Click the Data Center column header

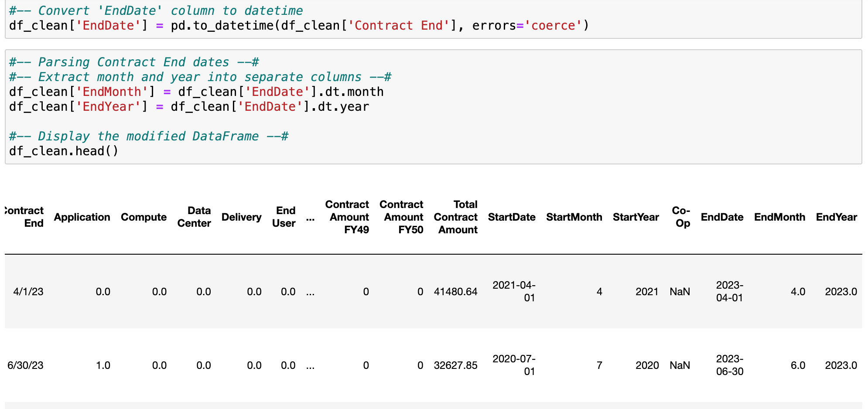pos(194,217)
